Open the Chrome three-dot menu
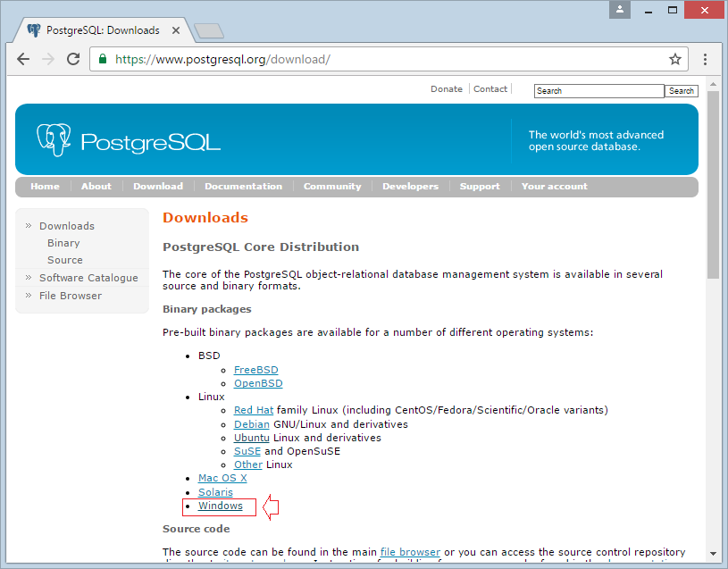 coord(705,59)
